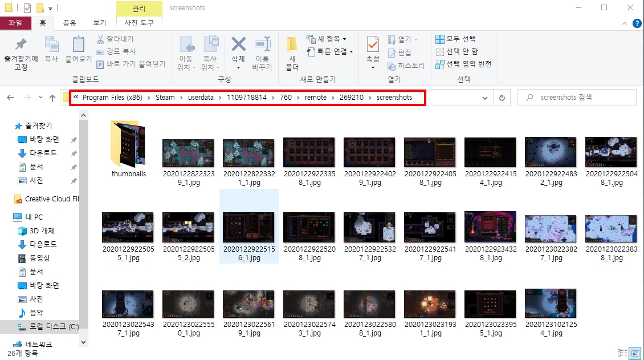This screenshot has height=360, width=644.
Task: Open the 복사 위치 (Copy to) menu
Action: 210,53
